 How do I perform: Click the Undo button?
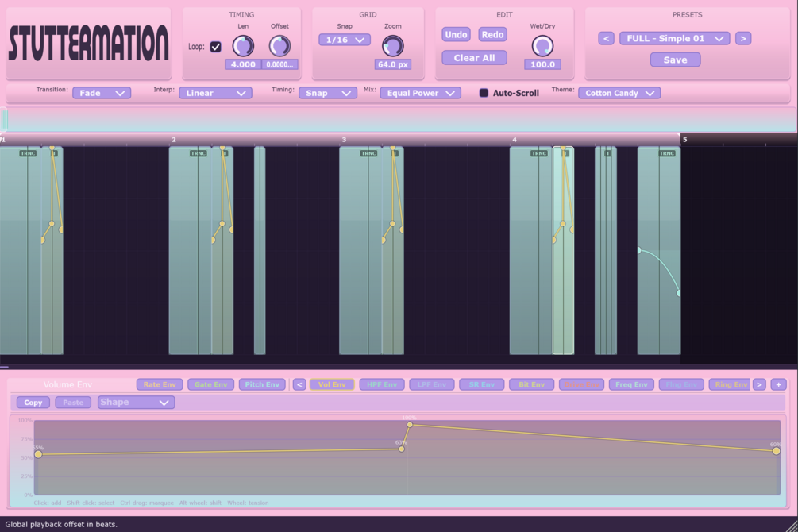point(456,35)
